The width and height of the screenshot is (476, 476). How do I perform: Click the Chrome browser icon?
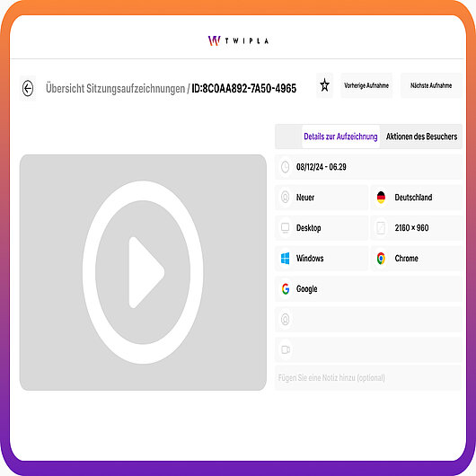coord(381,259)
